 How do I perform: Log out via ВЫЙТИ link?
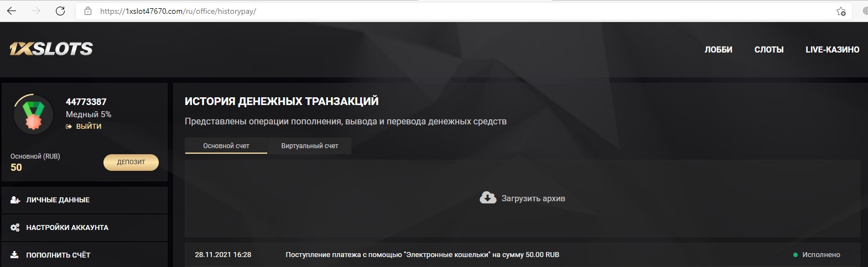tap(89, 127)
